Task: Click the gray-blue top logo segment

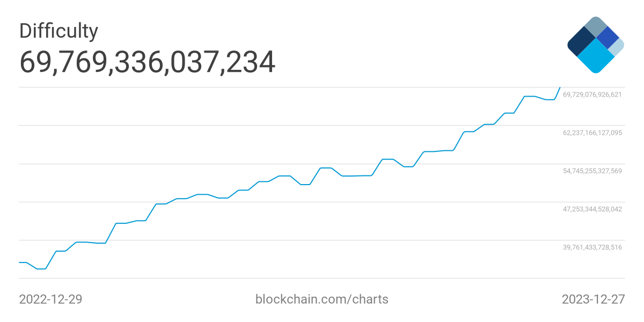Action: (595, 26)
